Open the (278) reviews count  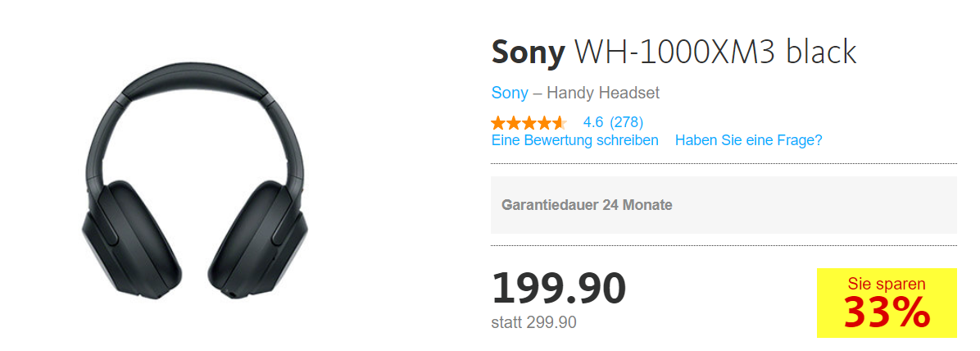point(627,123)
